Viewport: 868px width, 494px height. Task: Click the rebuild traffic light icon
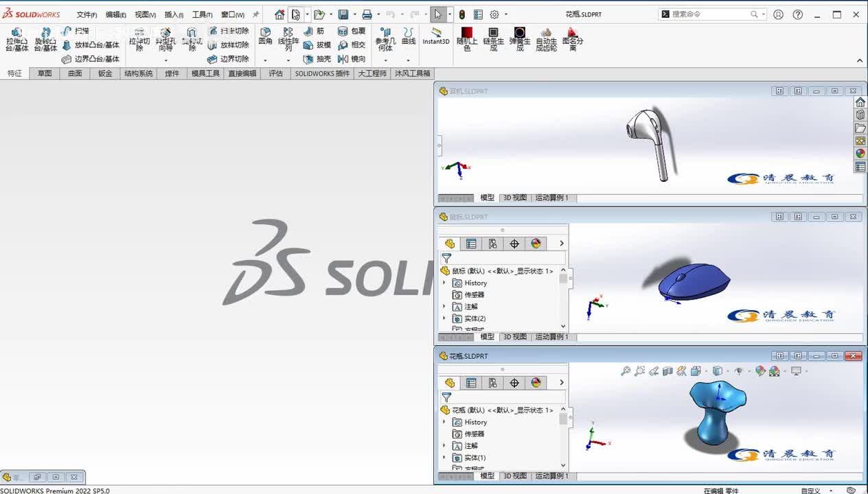pyautogui.click(x=462, y=14)
